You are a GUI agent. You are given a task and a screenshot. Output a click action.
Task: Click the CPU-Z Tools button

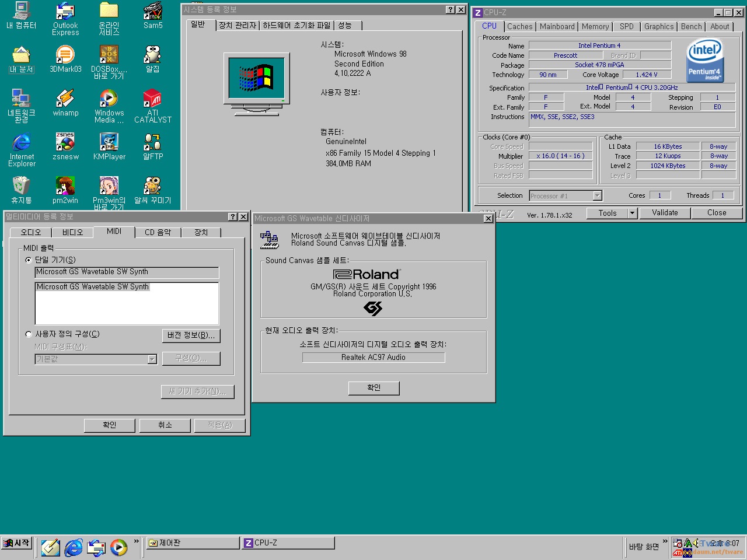pyautogui.click(x=607, y=213)
